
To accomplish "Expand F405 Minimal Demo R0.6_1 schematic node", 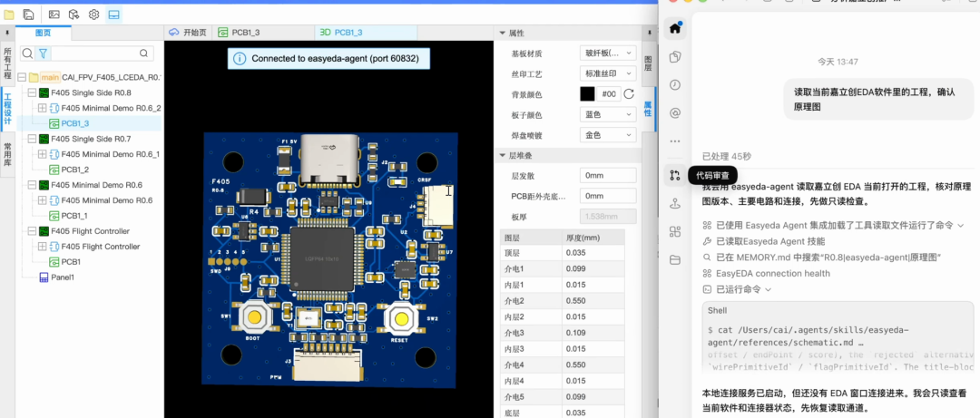I will [42, 154].
